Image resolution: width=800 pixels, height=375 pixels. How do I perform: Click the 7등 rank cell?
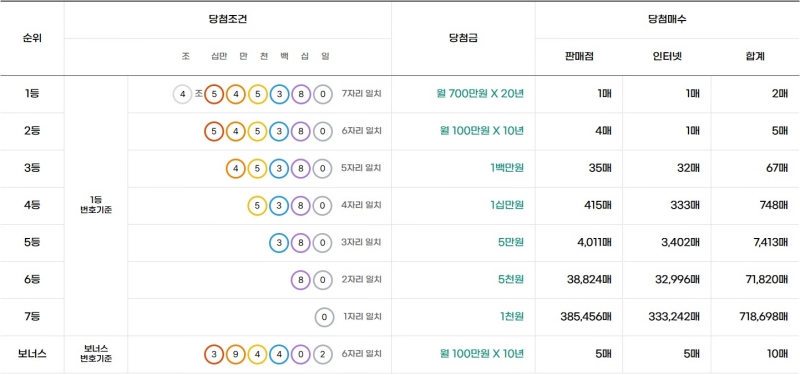32,317
